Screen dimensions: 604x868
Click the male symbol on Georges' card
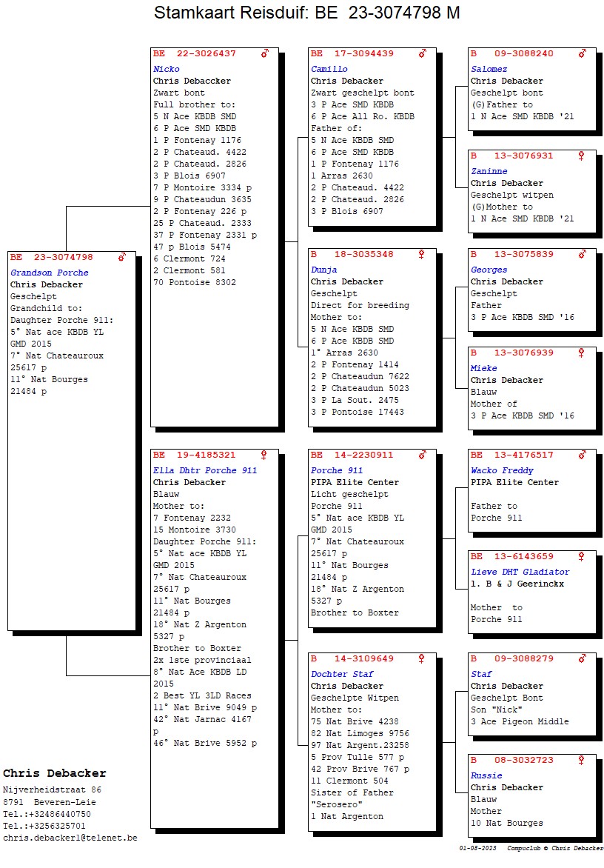[583, 254]
